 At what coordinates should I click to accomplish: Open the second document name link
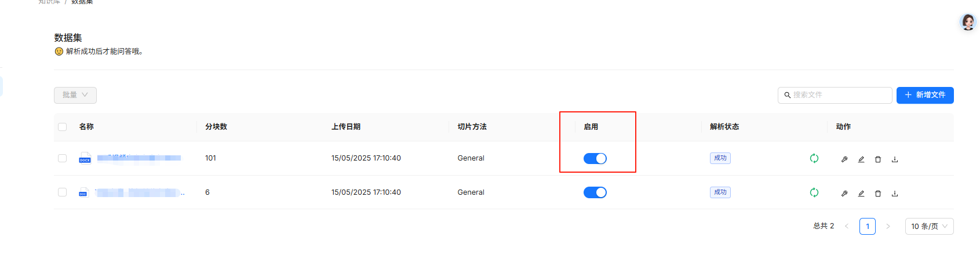tap(140, 192)
